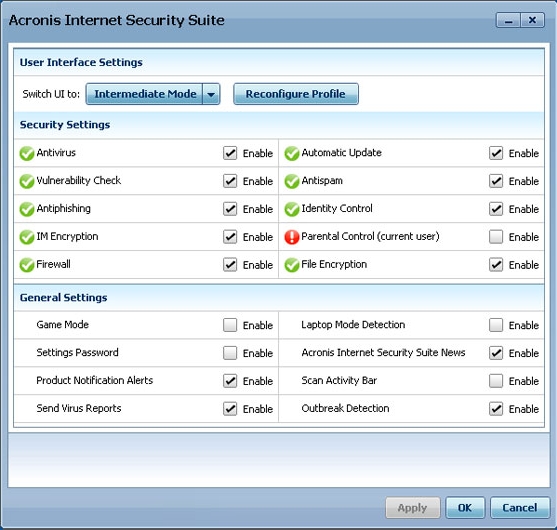This screenshot has height=530, width=557.
Task: Click the status icon next to File Encryption
Action: coord(292,265)
